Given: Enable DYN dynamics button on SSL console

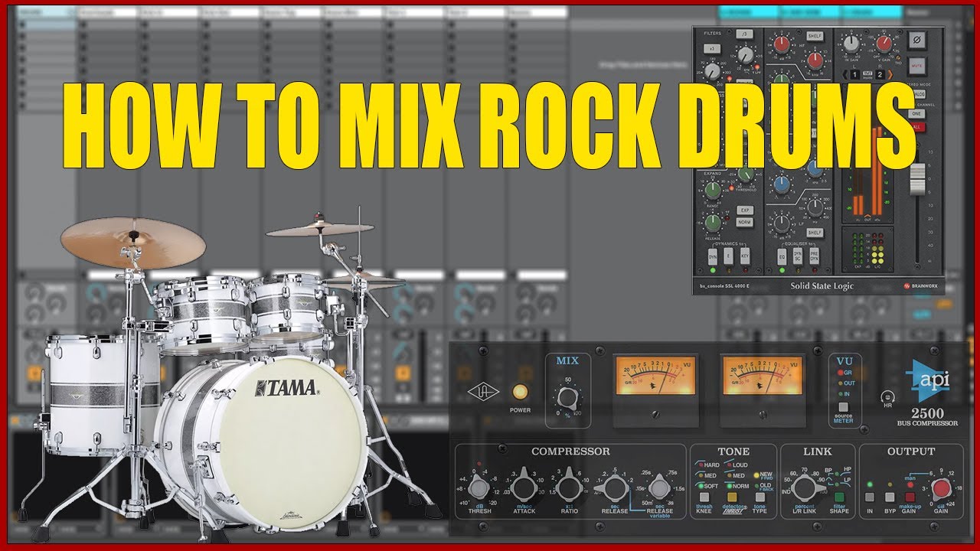Looking at the screenshot, I should (713, 256).
